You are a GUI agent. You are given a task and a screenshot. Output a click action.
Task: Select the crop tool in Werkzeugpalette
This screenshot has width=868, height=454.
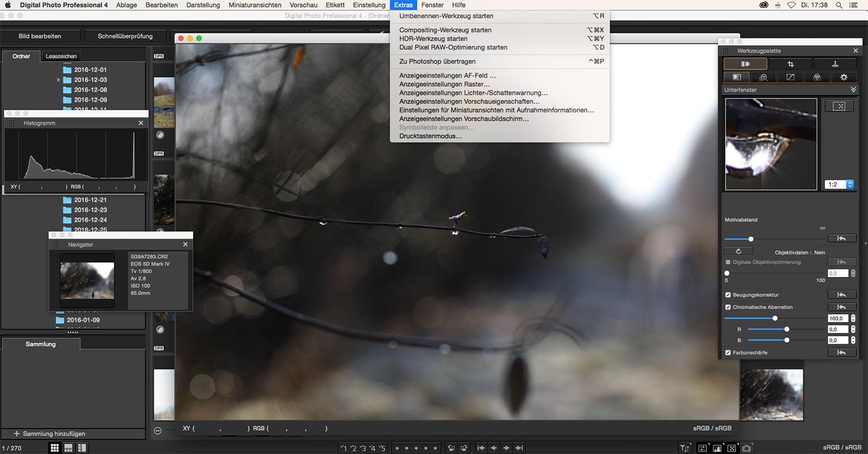[x=790, y=64]
